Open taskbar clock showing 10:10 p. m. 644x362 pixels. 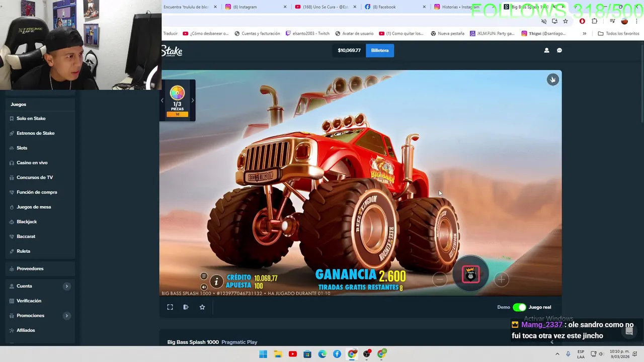(619, 354)
